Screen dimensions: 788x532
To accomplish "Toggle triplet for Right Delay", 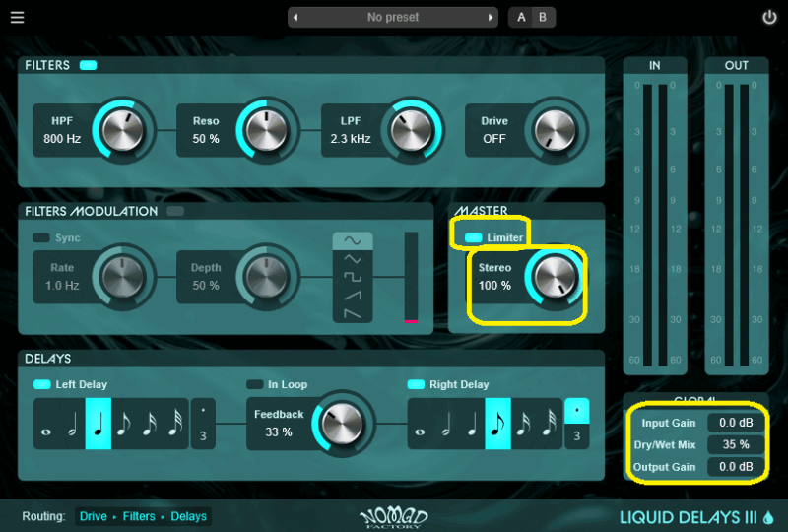I will click(577, 436).
